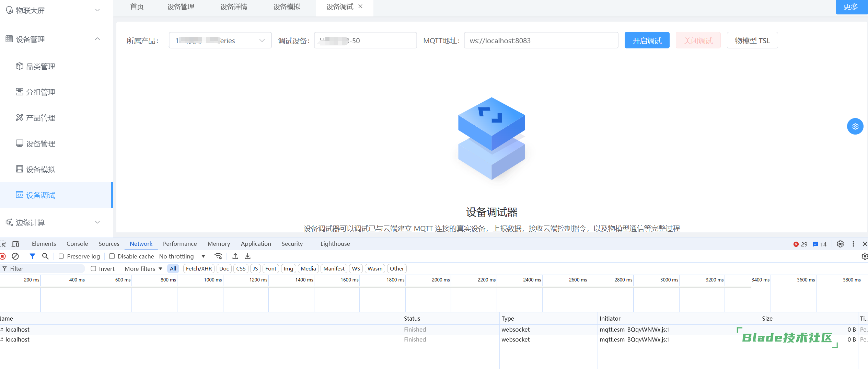Click the 设备模拟 sidebar icon
The image size is (868, 369).
tap(20, 169)
